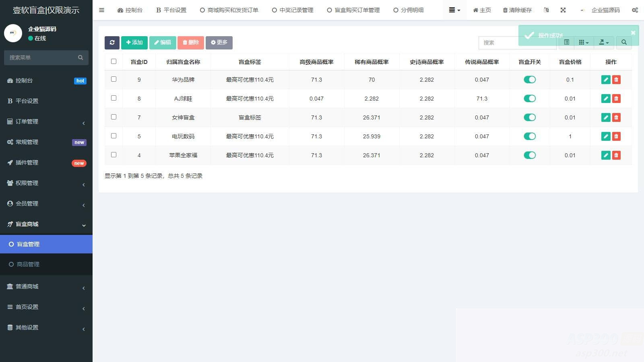
Task: Open the detail view icon next to search box
Action: click(x=567, y=42)
